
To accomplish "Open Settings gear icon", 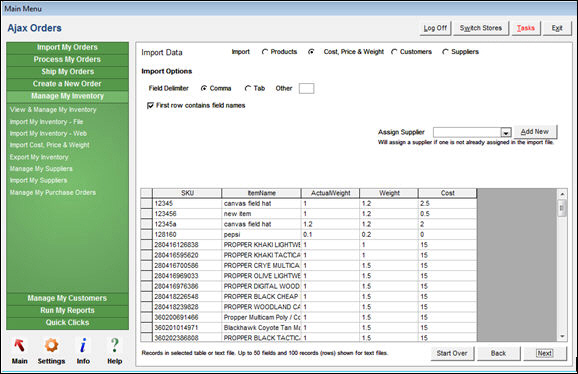I will (x=51, y=346).
